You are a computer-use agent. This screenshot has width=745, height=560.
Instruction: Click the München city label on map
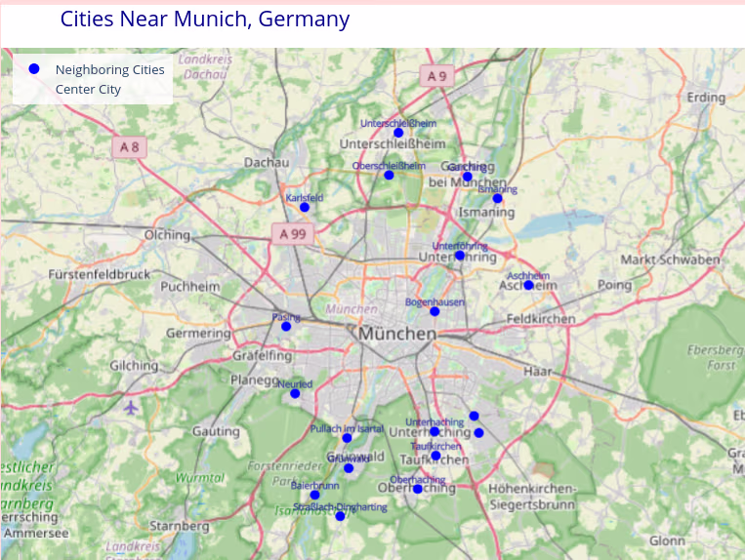click(397, 334)
